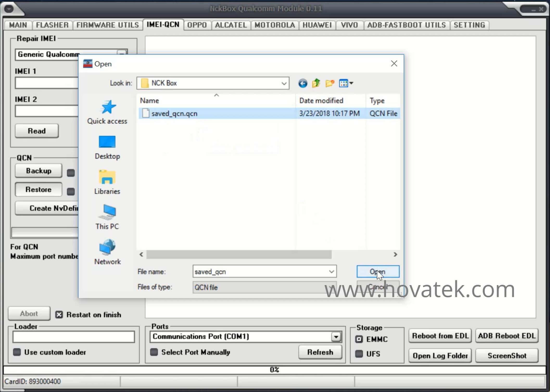This screenshot has height=392, width=550.
Task: Toggle Restart on finish checkbox
Action: pos(59,315)
